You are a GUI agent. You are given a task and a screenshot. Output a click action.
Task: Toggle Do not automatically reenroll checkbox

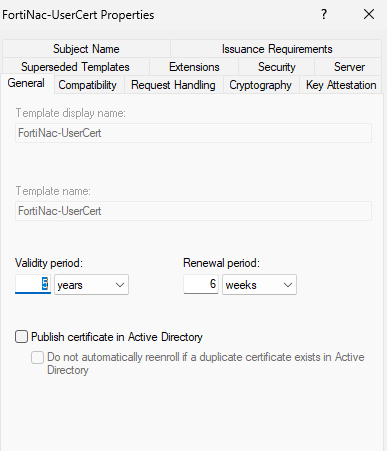pyautogui.click(x=37, y=358)
